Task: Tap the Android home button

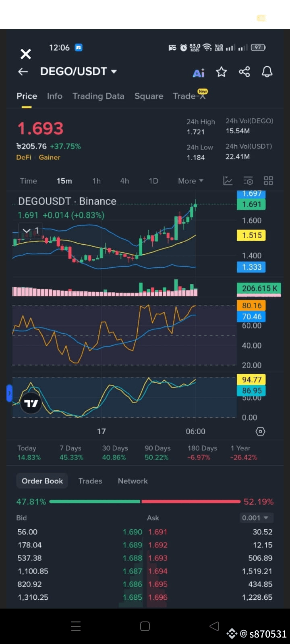Action: 145,626
